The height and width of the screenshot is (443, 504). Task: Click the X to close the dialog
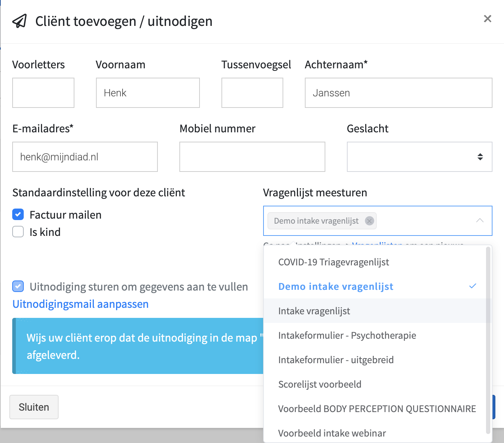coord(487,18)
